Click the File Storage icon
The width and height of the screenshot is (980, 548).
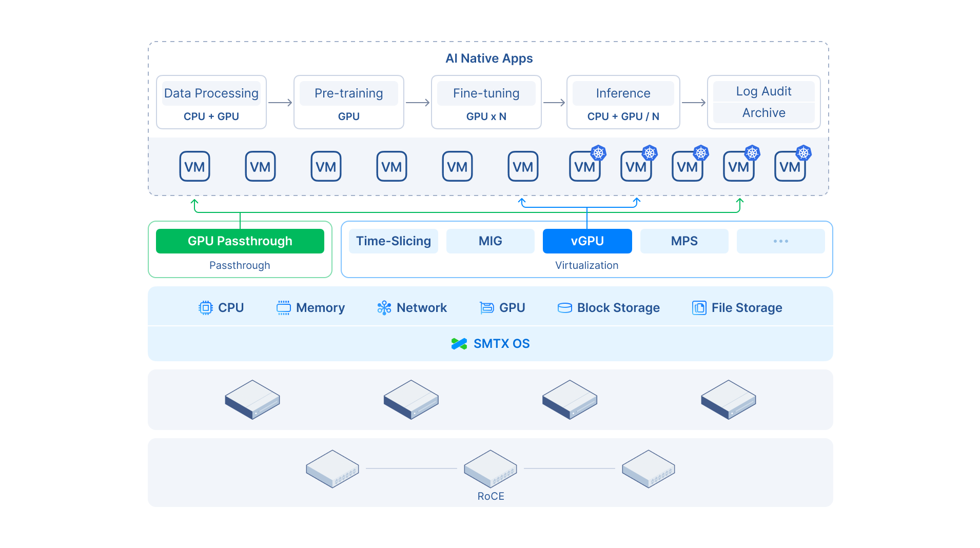tap(699, 308)
